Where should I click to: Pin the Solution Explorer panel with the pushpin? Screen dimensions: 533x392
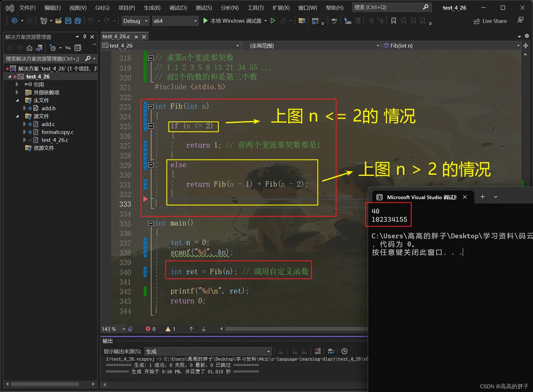click(85, 37)
